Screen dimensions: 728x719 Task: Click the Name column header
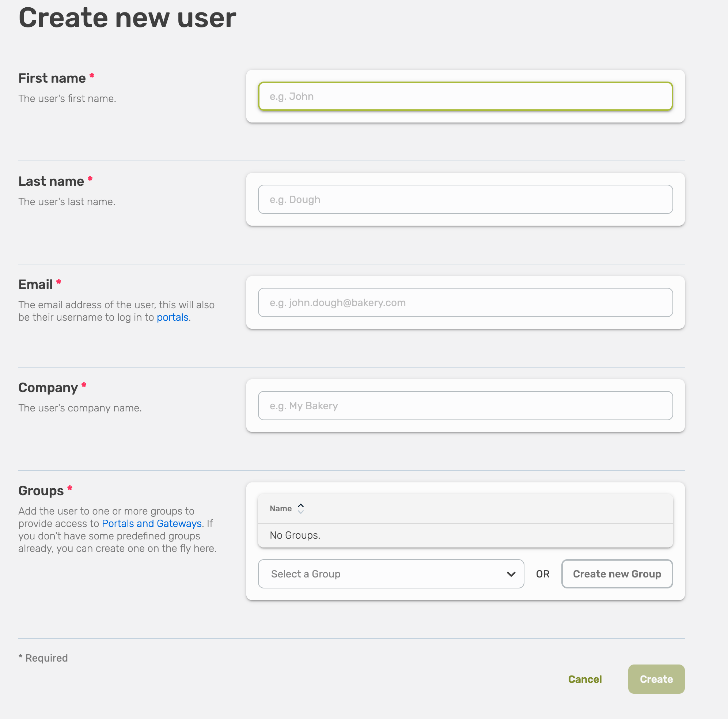[280, 508]
